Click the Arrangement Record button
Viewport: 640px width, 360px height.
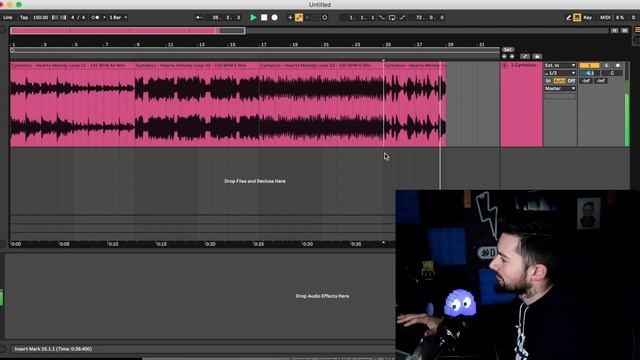(275, 18)
